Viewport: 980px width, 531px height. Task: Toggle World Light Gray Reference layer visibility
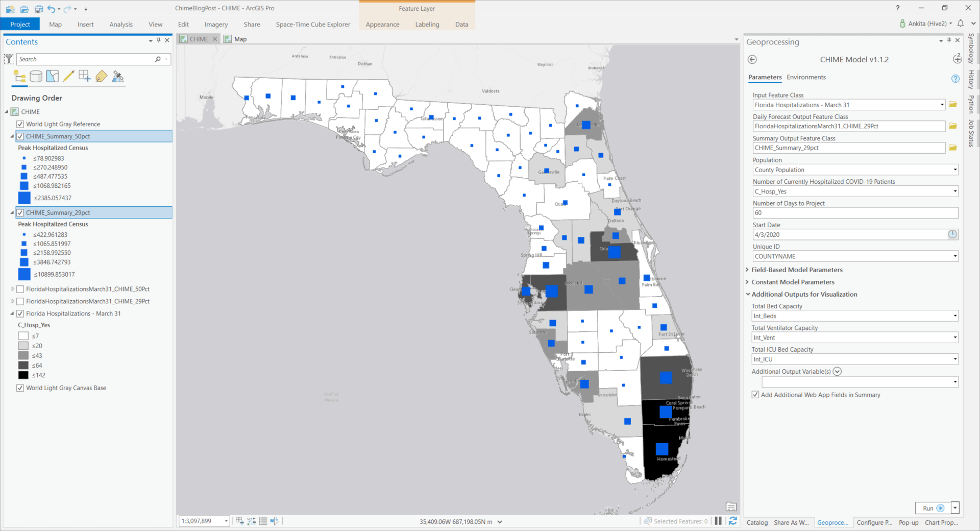pyautogui.click(x=20, y=124)
